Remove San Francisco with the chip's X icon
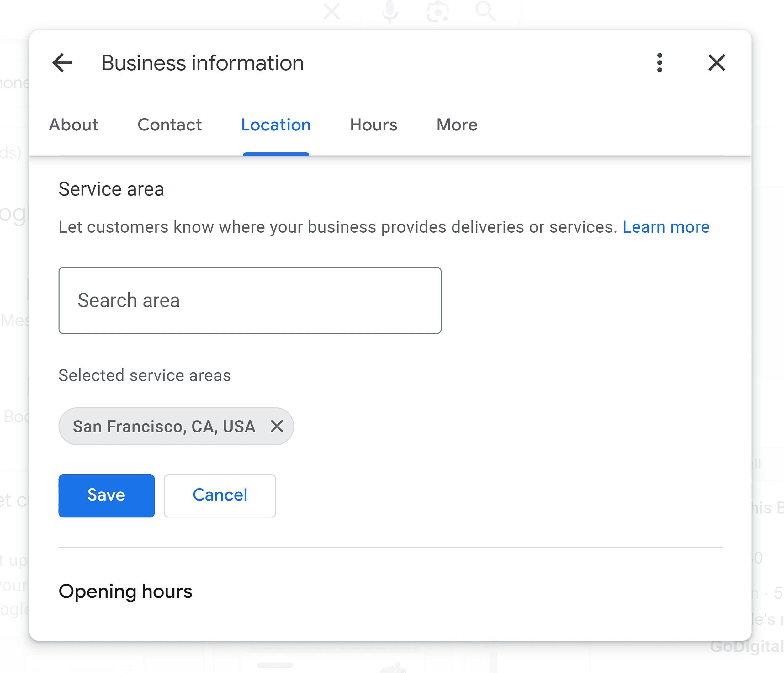Image resolution: width=784 pixels, height=673 pixels. [x=277, y=426]
